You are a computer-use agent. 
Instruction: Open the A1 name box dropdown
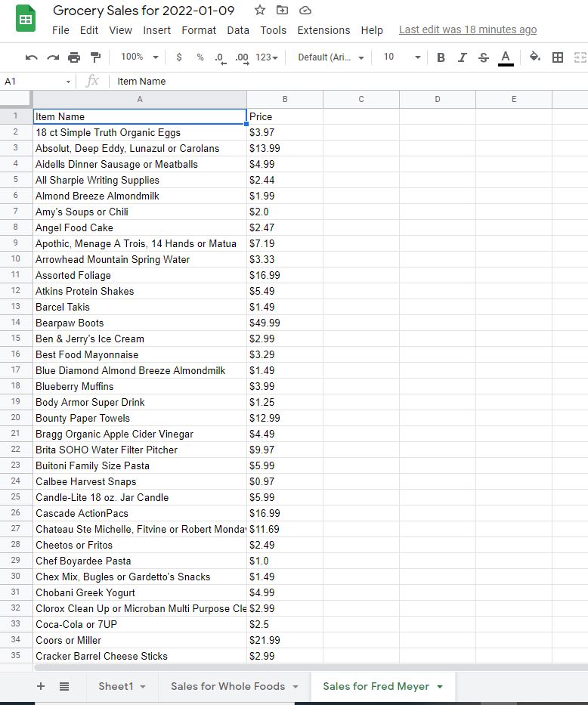[x=68, y=82]
